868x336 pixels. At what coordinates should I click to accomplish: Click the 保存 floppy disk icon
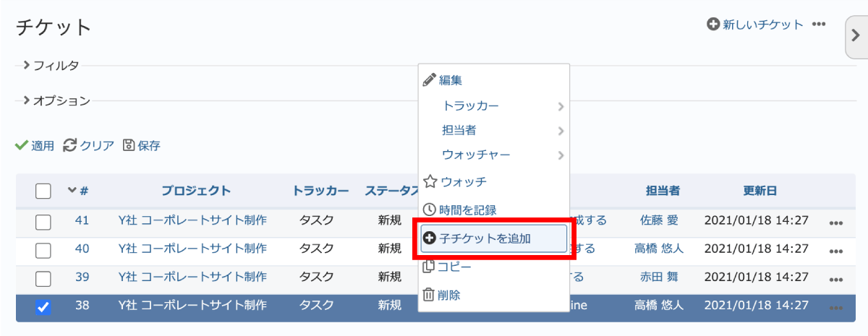click(x=129, y=145)
